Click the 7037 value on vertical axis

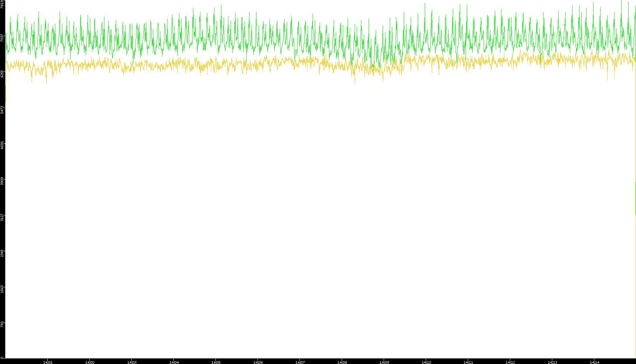(x=2, y=38)
